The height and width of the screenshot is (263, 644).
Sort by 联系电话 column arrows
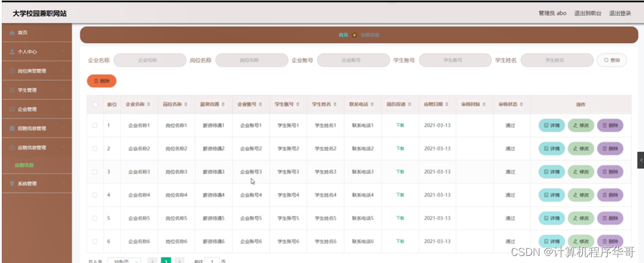pos(372,104)
